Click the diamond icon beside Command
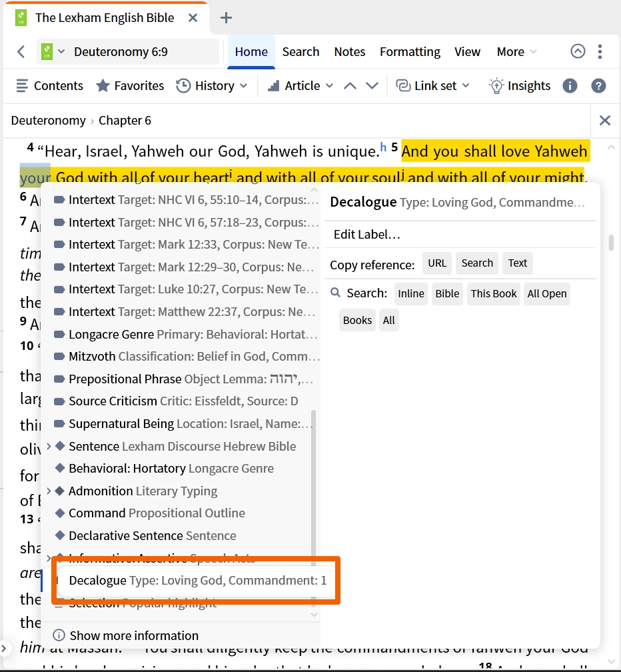621x672 pixels. coord(60,513)
